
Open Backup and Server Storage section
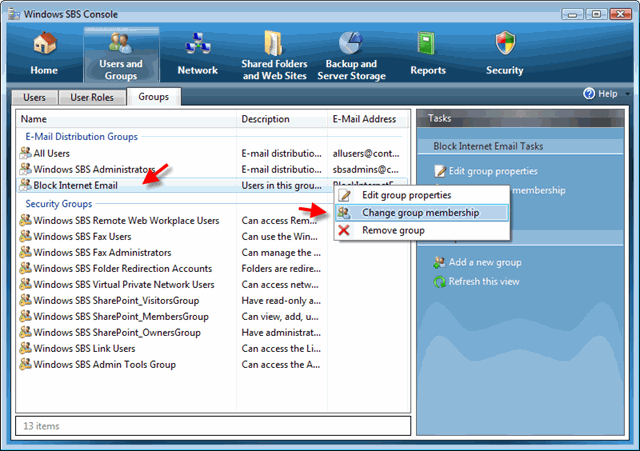coord(351,55)
